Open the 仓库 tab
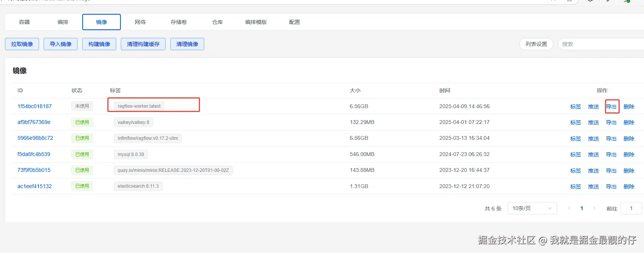The height and width of the screenshot is (253, 644). [x=217, y=22]
